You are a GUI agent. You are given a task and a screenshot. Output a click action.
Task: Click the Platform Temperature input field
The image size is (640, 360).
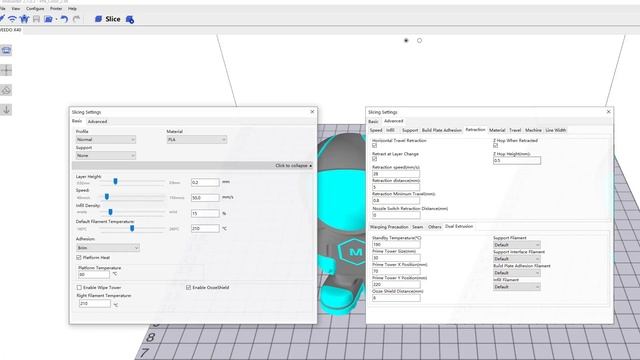[94, 275]
